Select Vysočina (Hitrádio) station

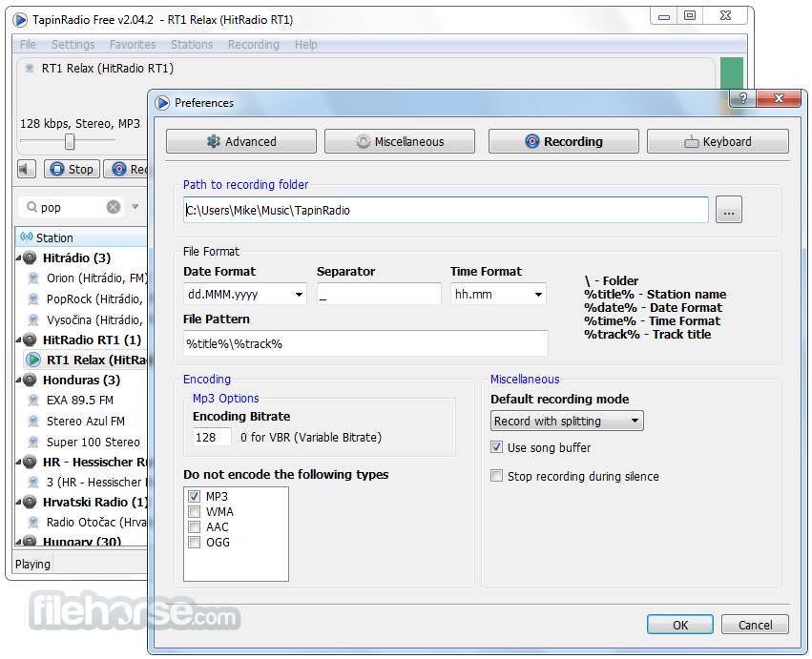(x=94, y=319)
